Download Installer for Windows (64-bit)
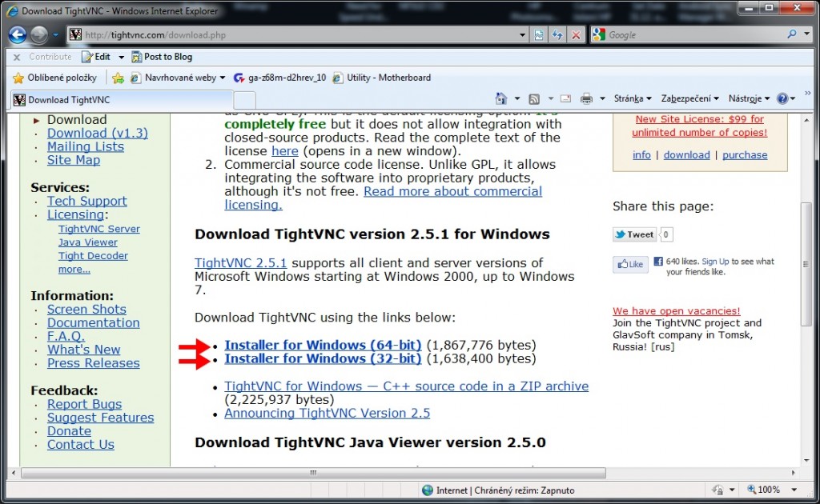This screenshot has width=820, height=504. [323, 346]
